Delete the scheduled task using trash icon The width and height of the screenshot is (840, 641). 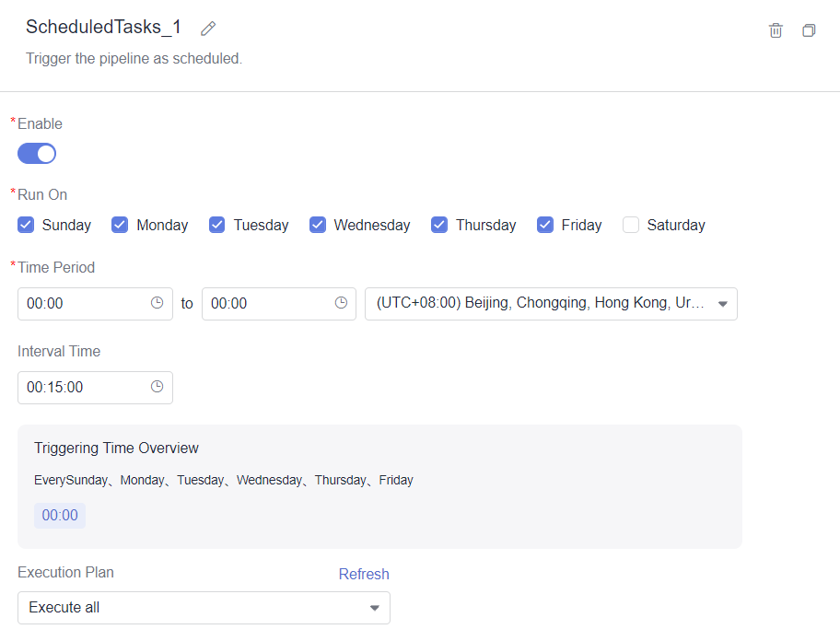click(x=776, y=30)
